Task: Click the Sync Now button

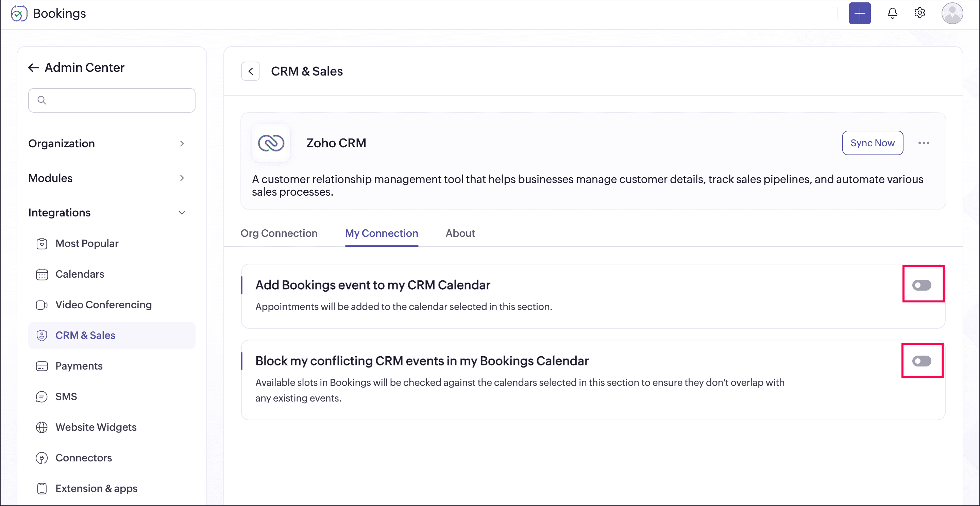Action: pyautogui.click(x=872, y=143)
